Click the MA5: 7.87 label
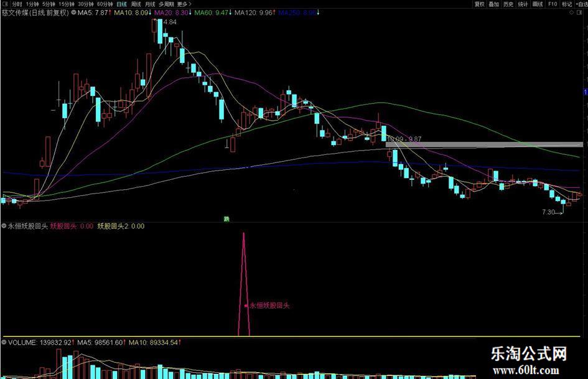 click(x=95, y=12)
